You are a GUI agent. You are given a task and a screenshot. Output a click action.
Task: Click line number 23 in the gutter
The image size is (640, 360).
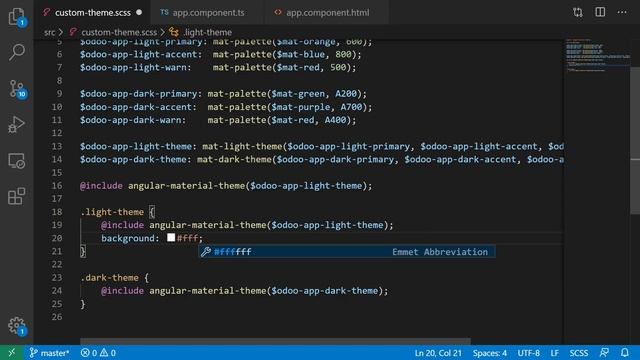pos(57,278)
